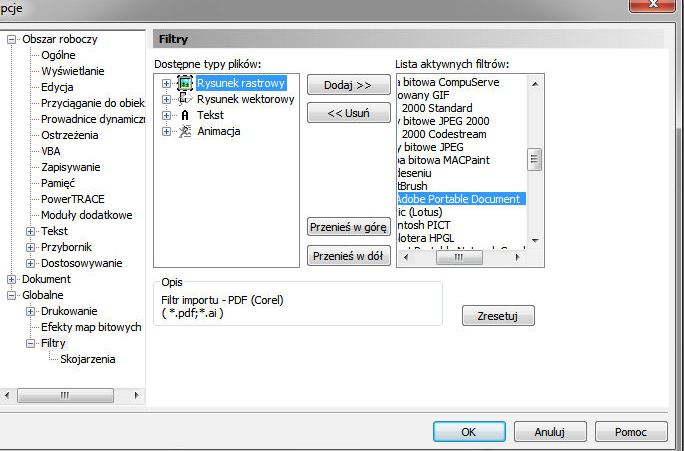
Task: Expand the Drukowanie tree node
Action: pyautogui.click(x=30, y=312)
